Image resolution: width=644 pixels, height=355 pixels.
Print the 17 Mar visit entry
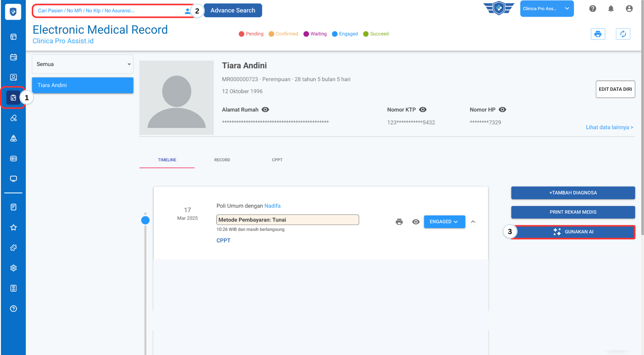(x=399, y=222)
